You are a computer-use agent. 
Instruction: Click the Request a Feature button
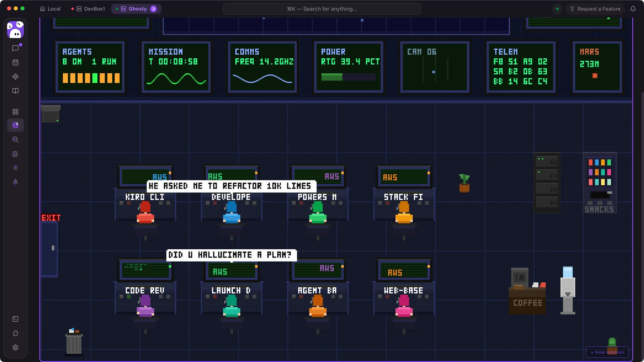[595, 9]
